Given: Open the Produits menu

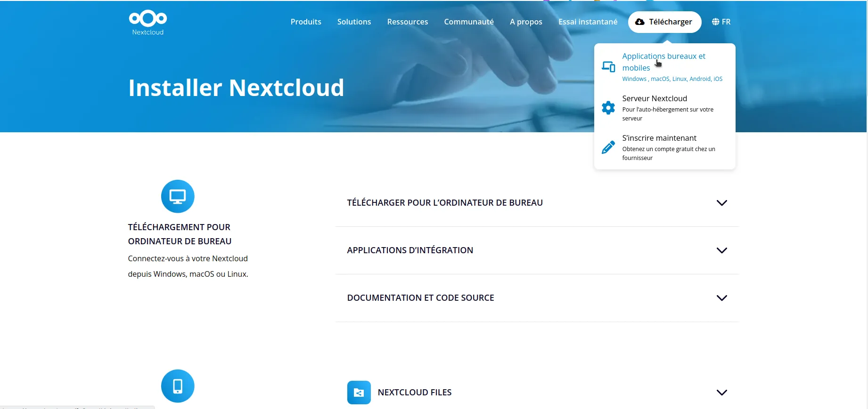Looking at the screenshot, I should coord(306,22).
